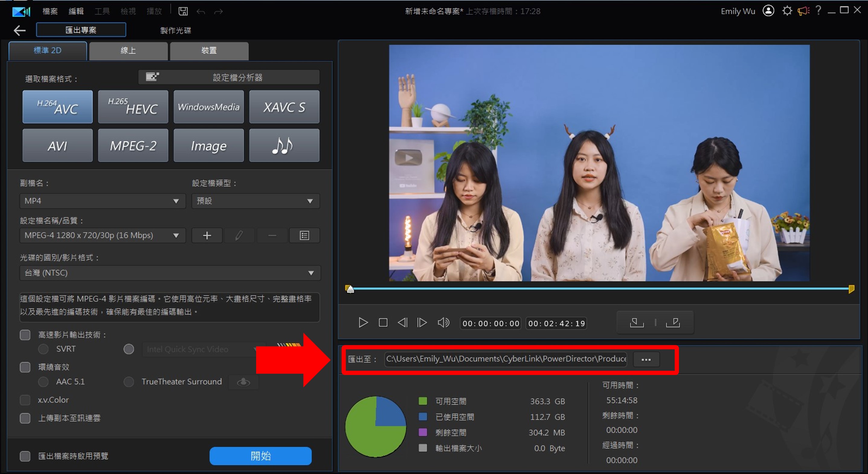The height and width of the screenshot is (474, 868).
Task: Go back with the left arrow
Action: 20,30
